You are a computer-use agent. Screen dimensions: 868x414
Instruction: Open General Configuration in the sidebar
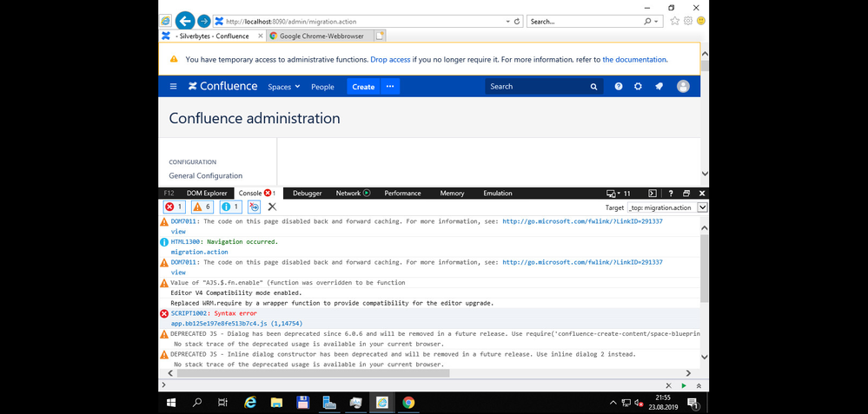tap(205, 176)
